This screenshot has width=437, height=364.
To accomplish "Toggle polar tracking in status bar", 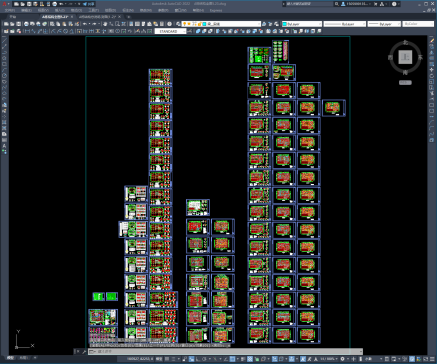I will [x=204, y=359].
